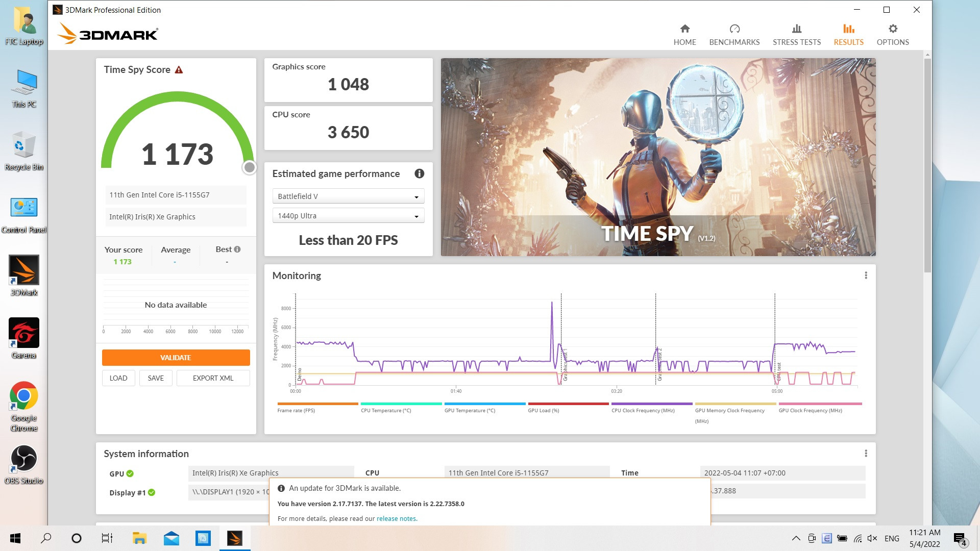Select the RESULTS tab
This screenshot has width=980, height=551.
pos(848,35)
